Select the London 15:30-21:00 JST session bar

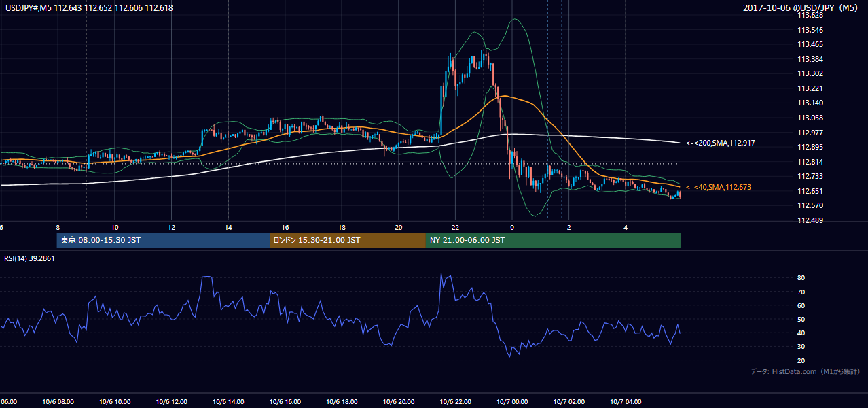(348, 240)
